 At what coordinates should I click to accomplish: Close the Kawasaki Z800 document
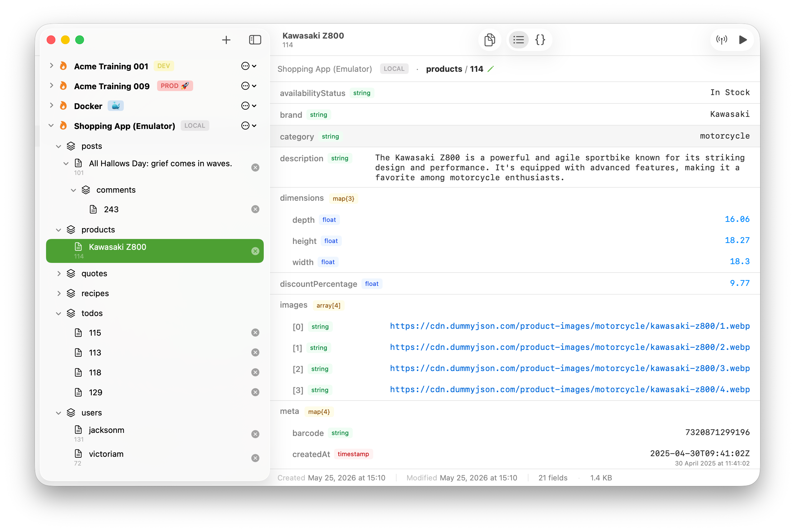[255, 251]
